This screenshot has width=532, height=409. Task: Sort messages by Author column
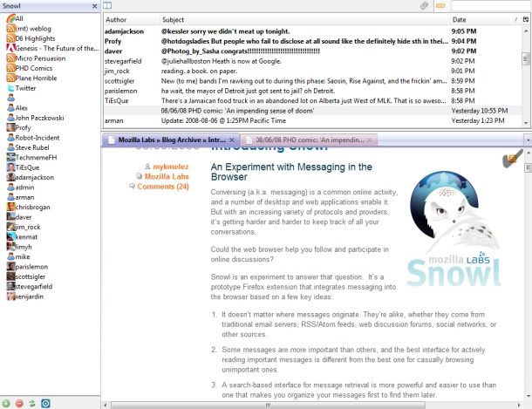click(132, 20)
